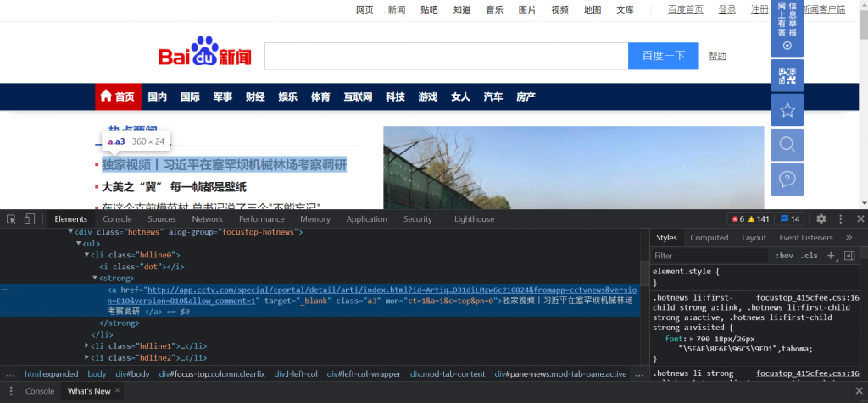The height and width of the screenshot is (403, 868).
Task: Click the 大美之"冀" 每一帧都是壁纸 headline
Action: (x=174, y=187)
